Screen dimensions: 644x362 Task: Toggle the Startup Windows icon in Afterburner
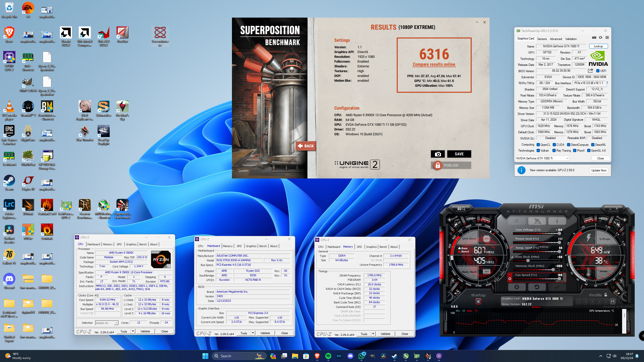pos(478,301)
